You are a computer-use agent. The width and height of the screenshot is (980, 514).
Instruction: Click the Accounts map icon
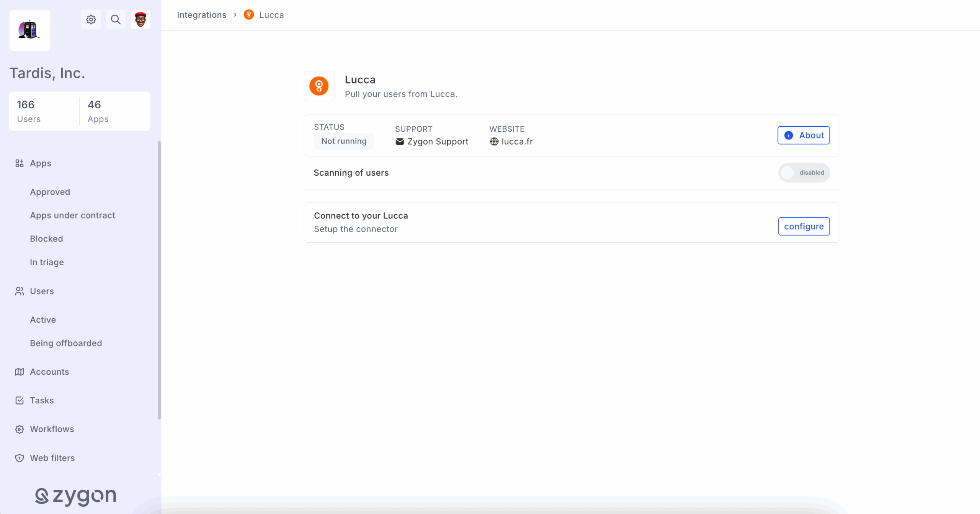pyautogui.click(x=20, y=372)
